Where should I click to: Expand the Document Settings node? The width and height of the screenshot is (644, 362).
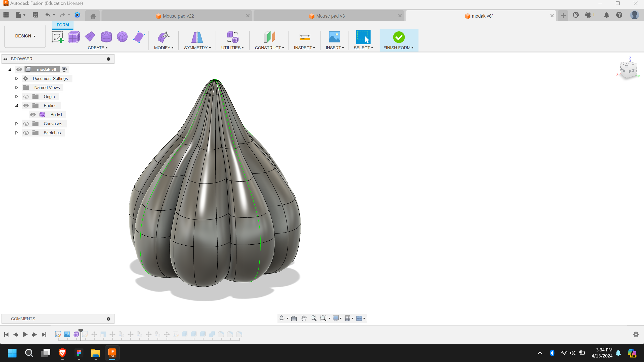pyautogui.click(x=17, y=78)
